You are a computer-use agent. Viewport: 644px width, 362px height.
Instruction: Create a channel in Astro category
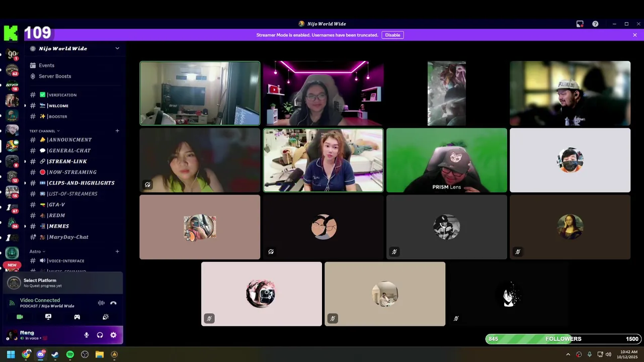117,251
